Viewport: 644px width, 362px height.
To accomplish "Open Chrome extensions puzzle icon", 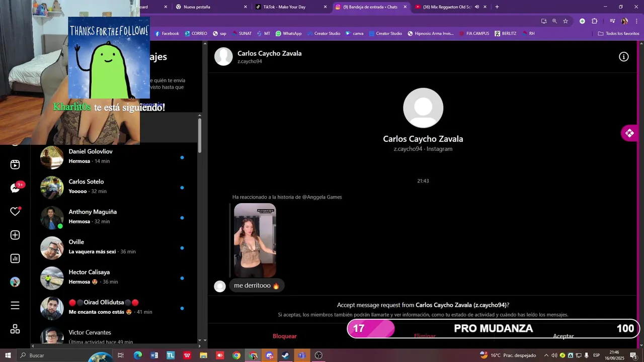I will click(594, 21).
